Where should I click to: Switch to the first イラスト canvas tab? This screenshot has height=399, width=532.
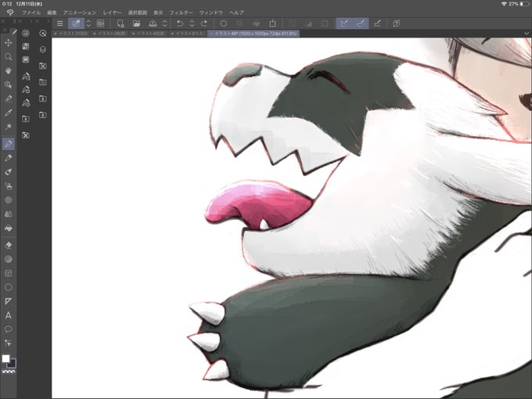click(x=71, y=34)
